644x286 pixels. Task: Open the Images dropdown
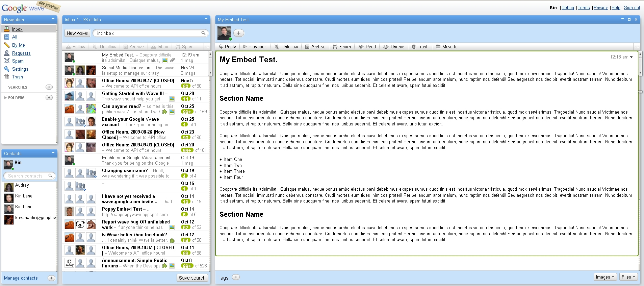click(605, 277)
